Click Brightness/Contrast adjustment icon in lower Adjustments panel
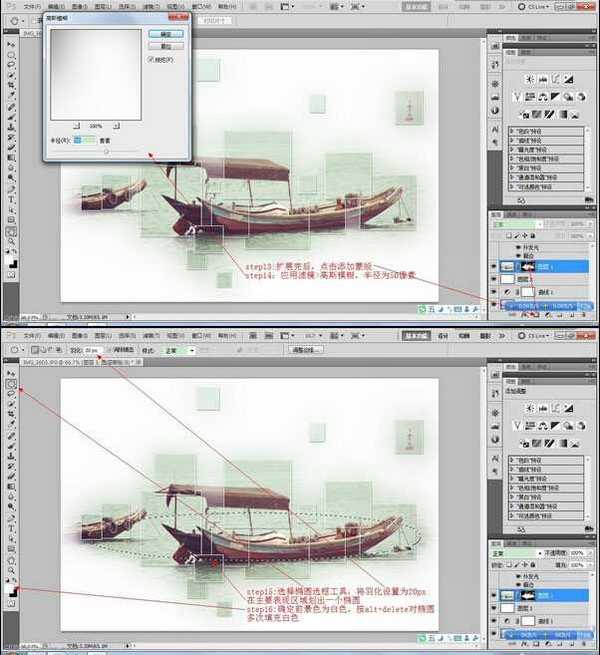This screenshot has width=600, height=655. coord(530,408)
